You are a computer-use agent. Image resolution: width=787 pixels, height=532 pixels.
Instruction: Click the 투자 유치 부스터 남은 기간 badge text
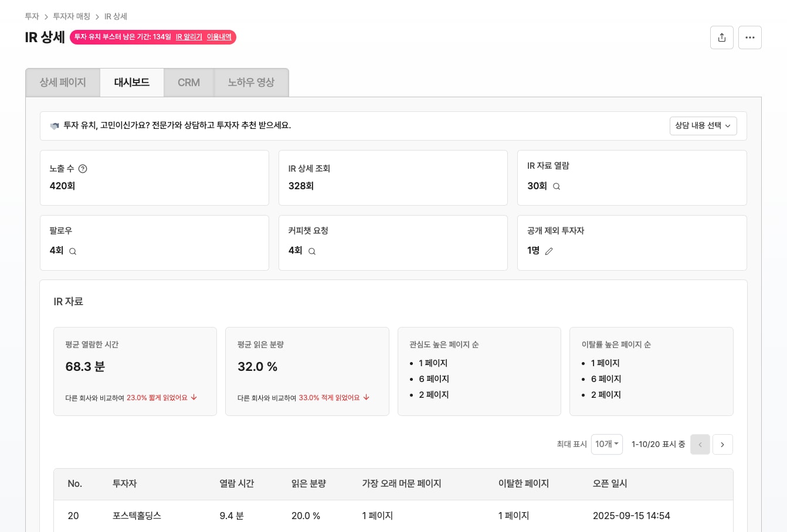click(123, 37)
